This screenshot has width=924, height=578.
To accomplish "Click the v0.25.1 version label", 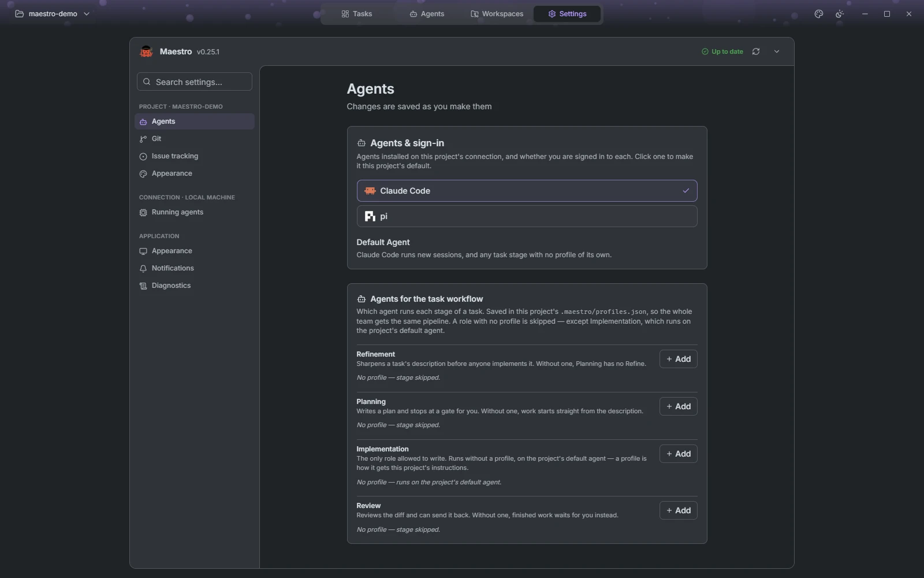I will click(208, 51).
